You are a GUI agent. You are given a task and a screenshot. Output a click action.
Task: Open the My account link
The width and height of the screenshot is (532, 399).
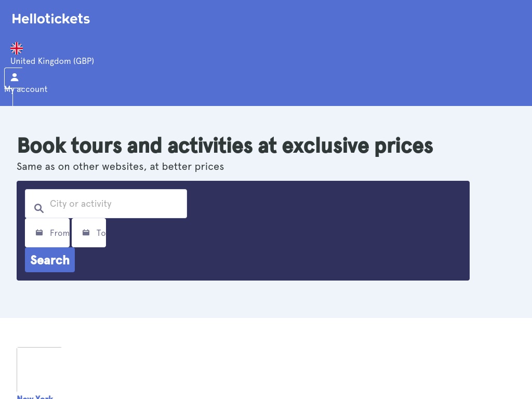coord(26,89)
